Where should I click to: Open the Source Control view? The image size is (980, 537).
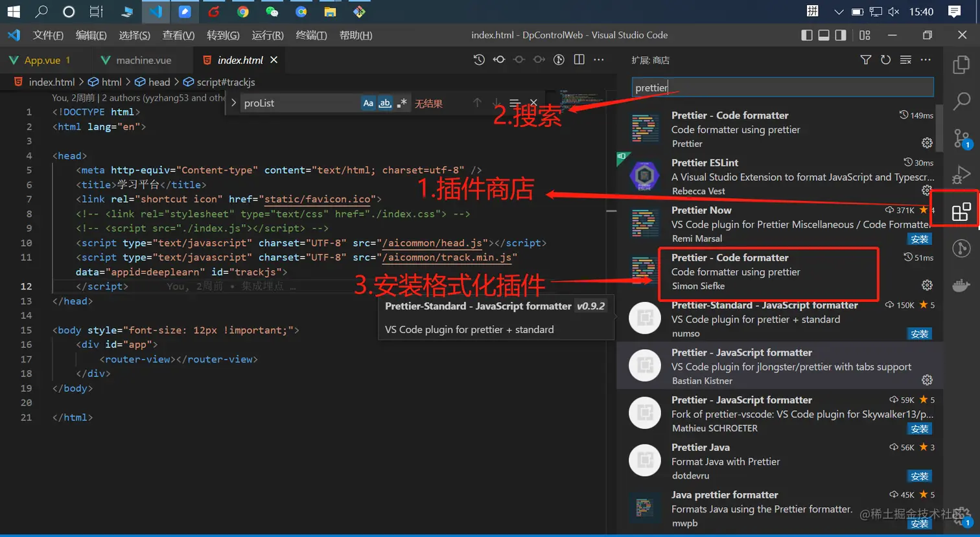pos(961,138)
